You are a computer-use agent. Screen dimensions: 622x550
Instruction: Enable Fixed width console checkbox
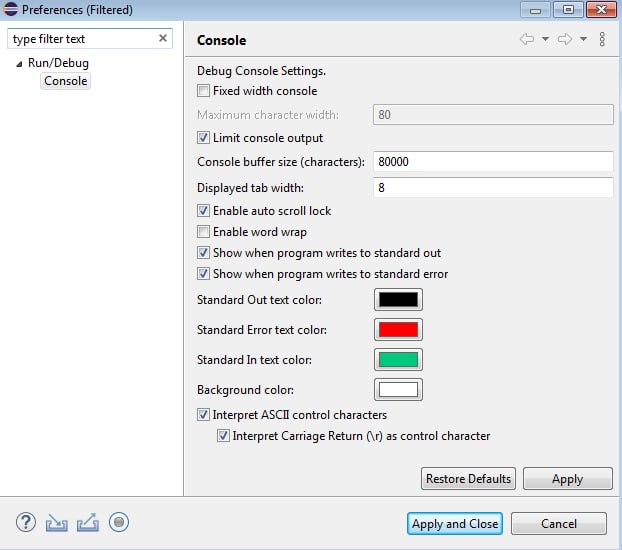[203, 91]
